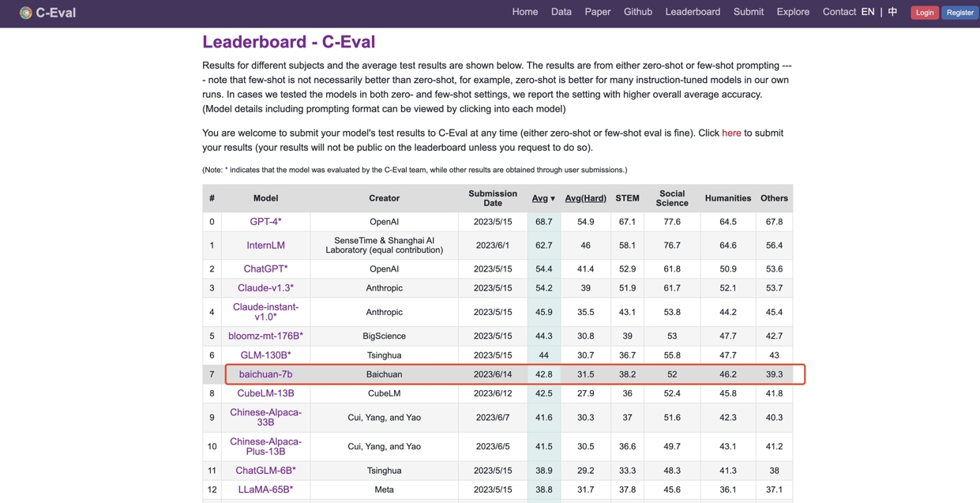Open the InternLM model link
Viewport: 980px width, 503px height.
265,246
